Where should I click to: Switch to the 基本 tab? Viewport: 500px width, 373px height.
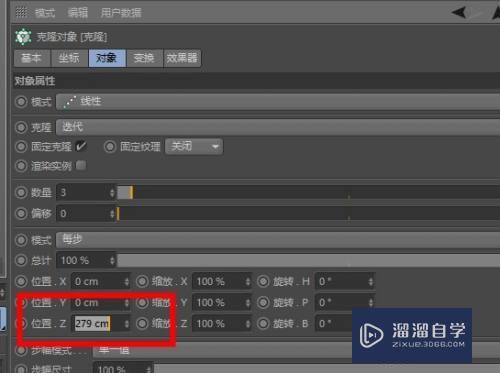pos(32,58)
